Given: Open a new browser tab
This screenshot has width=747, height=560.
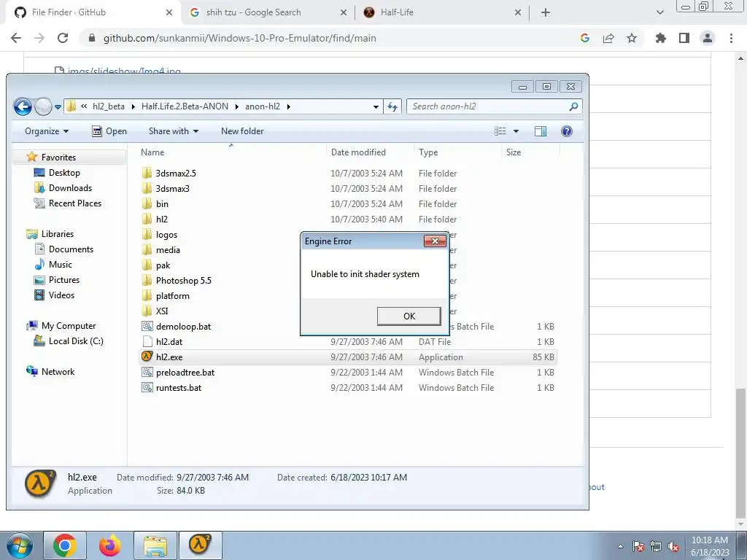Looking at the screenshot, I should pyautogui.click(x=546, y=12).
